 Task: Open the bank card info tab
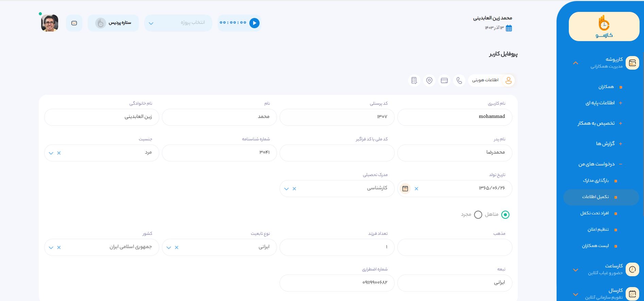pos(444,81)
